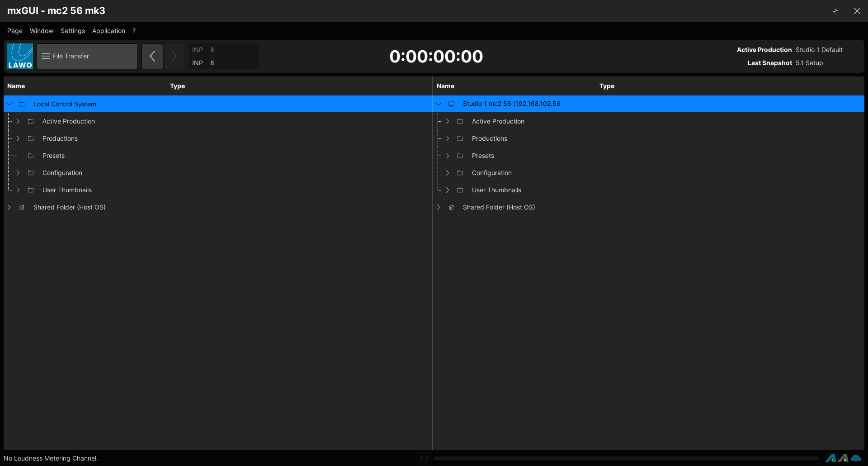868x466 pixels.
Task: Click the Lawo logo icon
Action: (x=20, y=56)
